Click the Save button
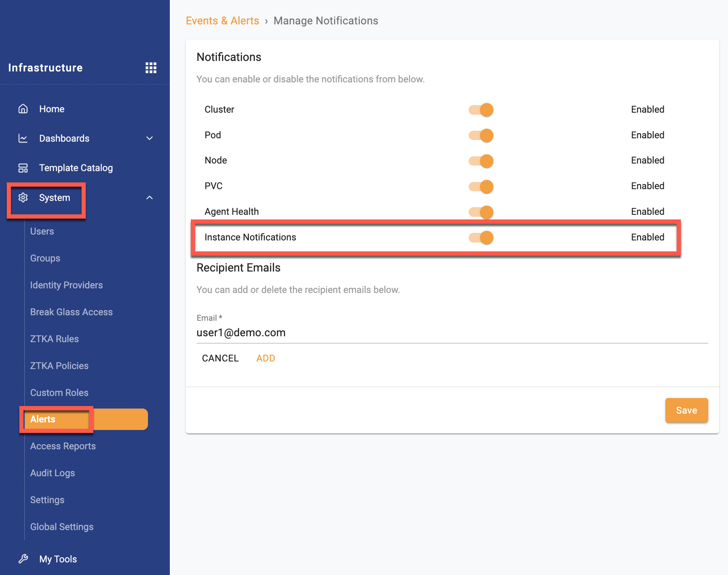Image resolution: width=728 pixels, height=575 pixels. [x=686, y=410]
